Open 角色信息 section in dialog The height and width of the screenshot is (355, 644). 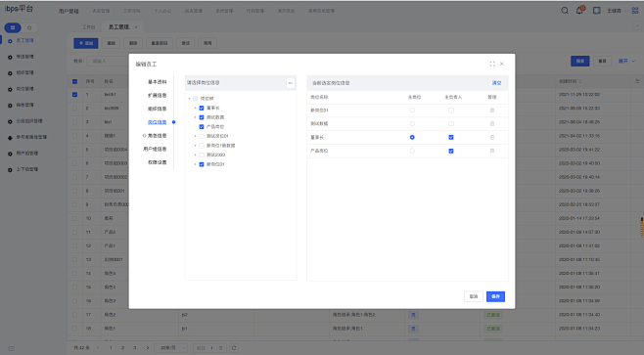(158, 136)
